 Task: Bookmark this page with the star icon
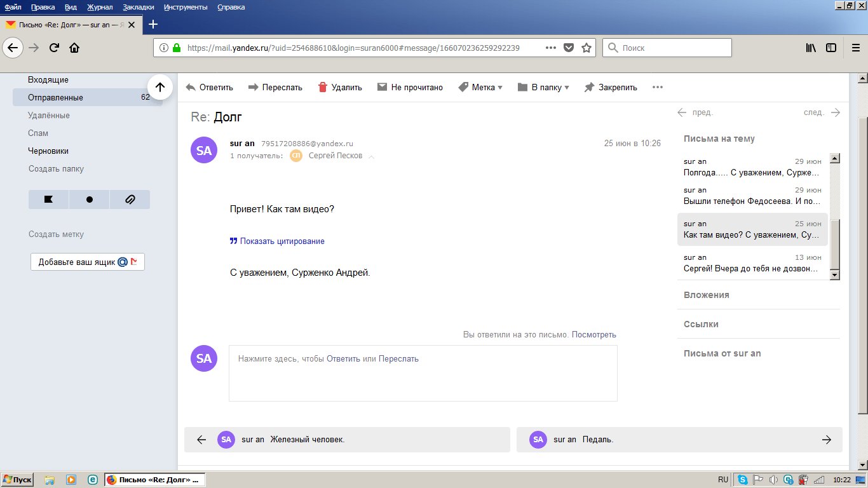point(587,48)
